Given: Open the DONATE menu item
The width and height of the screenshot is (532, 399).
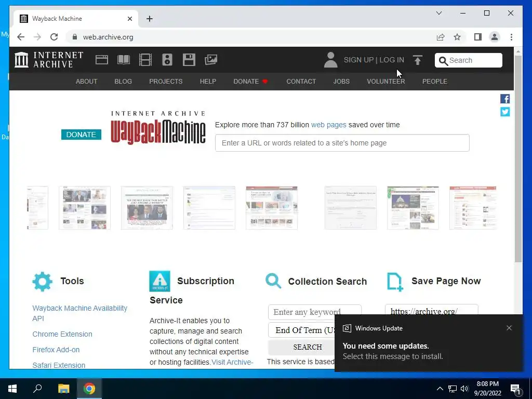Looking at the screenshot, I should tap(250, 82).
